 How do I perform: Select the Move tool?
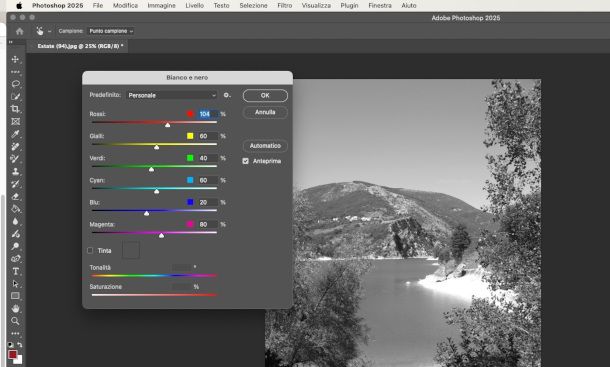tap(15, 59)
